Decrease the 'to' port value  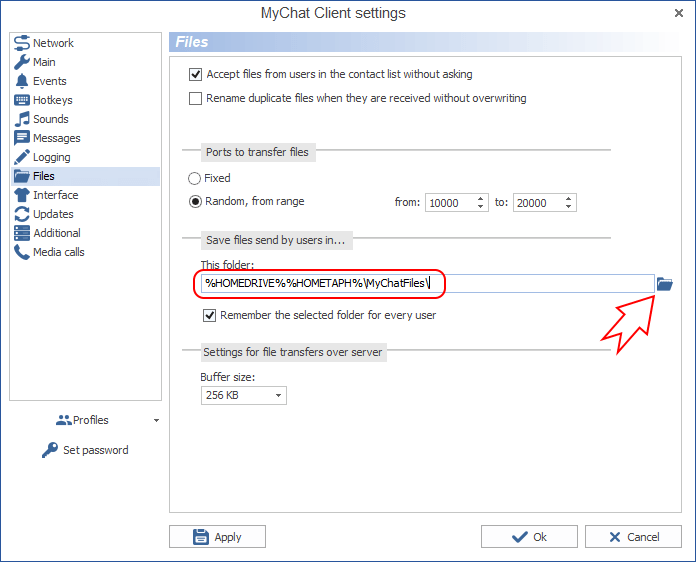[568, 207]
